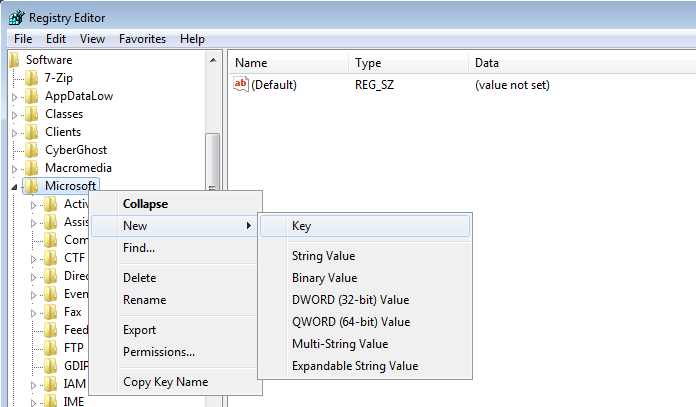The height and width of the screenshot is (407, 696).
Task: Click the Classes folder icon
Action: click(x=32, y=114)
